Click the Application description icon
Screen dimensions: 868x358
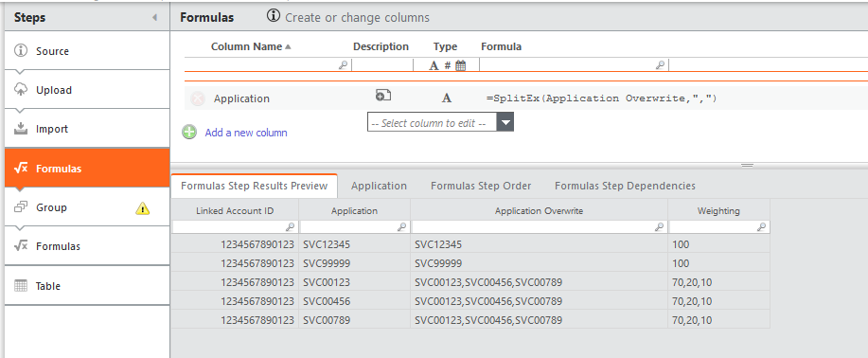tap(383, 96)
